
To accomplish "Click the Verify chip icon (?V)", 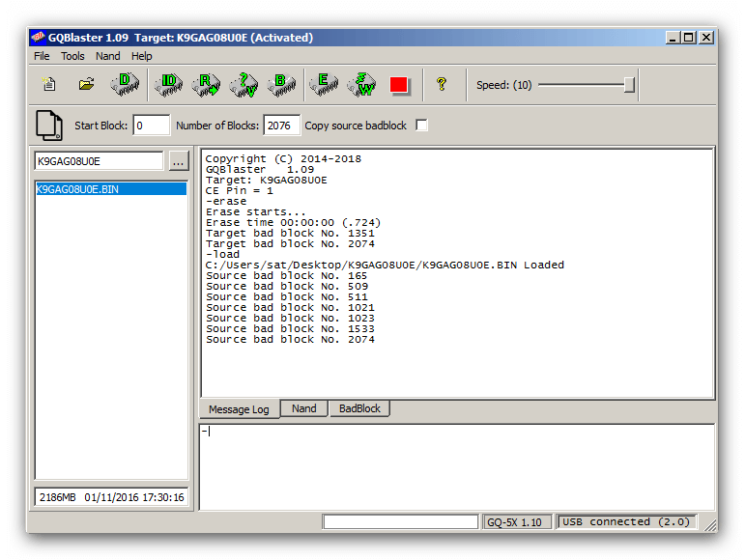I will pos(244,85).
